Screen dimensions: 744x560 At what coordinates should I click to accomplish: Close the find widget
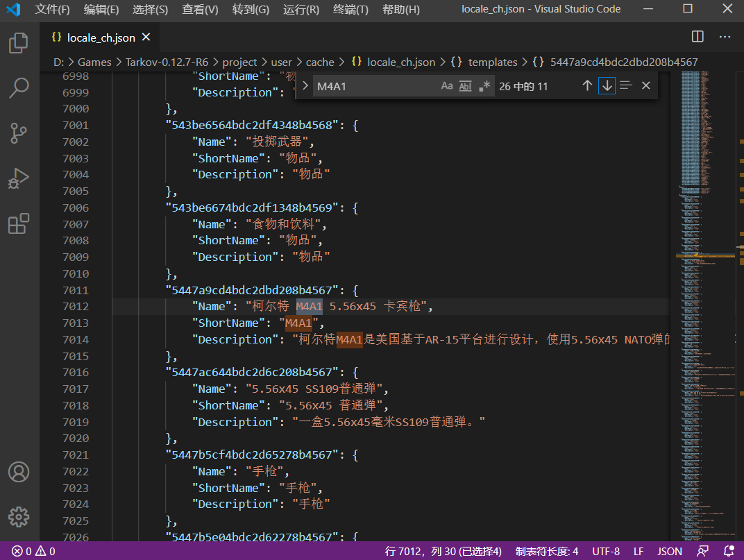point(645,85)
